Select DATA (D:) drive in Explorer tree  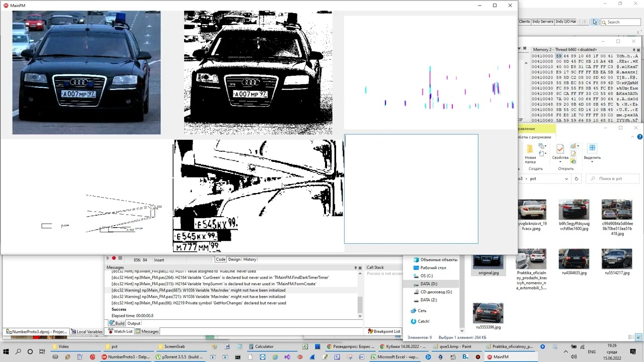429,284
